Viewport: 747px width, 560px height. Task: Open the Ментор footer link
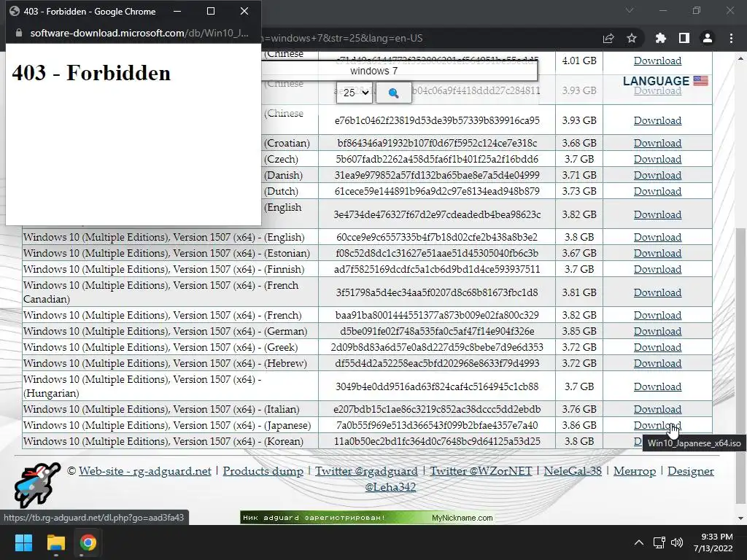coord(635,471)
